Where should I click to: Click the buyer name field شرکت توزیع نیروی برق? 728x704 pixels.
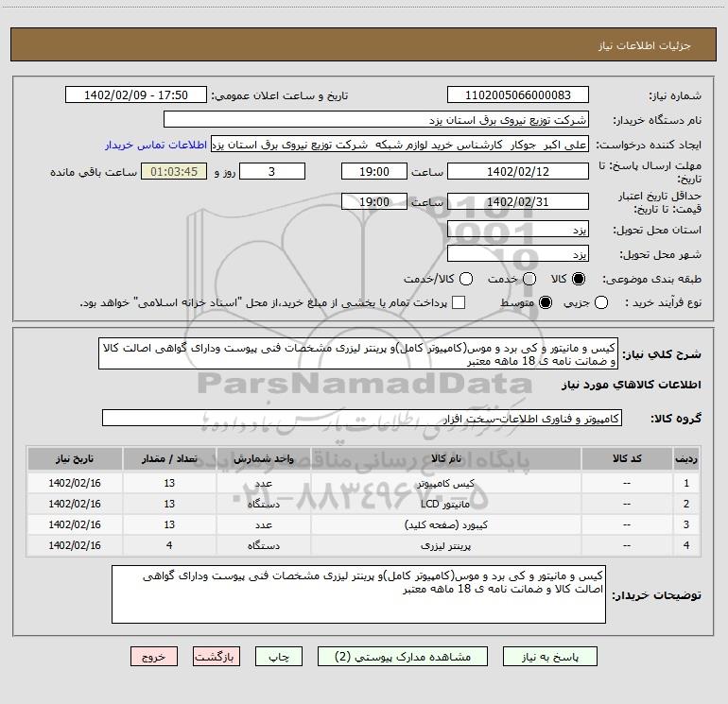tap(376, 120)
